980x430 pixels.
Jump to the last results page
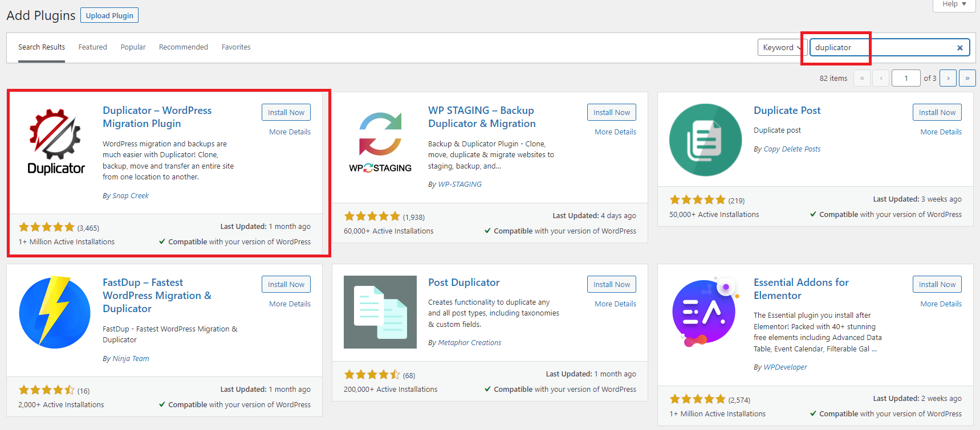point(967,78)
